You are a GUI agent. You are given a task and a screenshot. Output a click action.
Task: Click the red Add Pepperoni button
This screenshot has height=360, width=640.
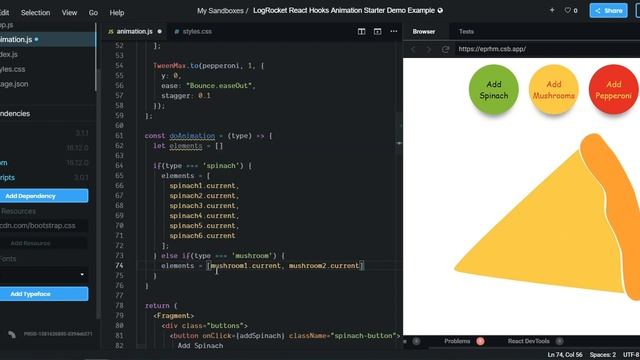(613, 89)
